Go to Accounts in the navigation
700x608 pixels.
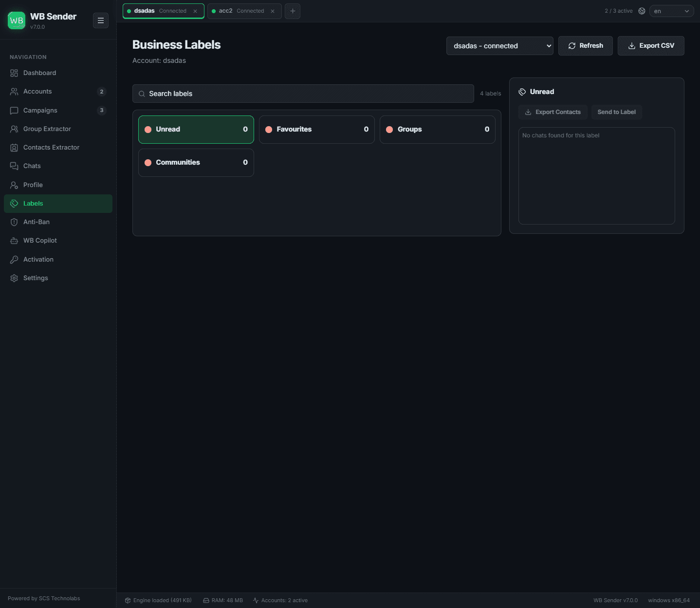[58, 92]
